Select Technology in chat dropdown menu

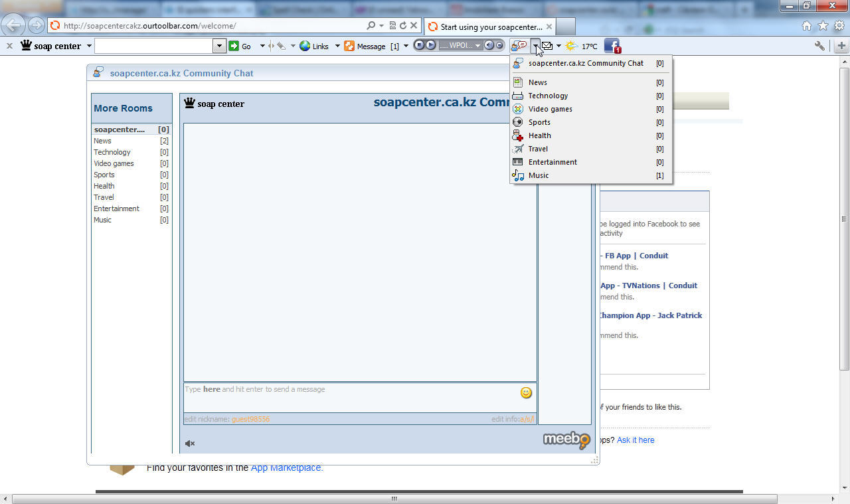pyautogui.click(x=591, y=96)
